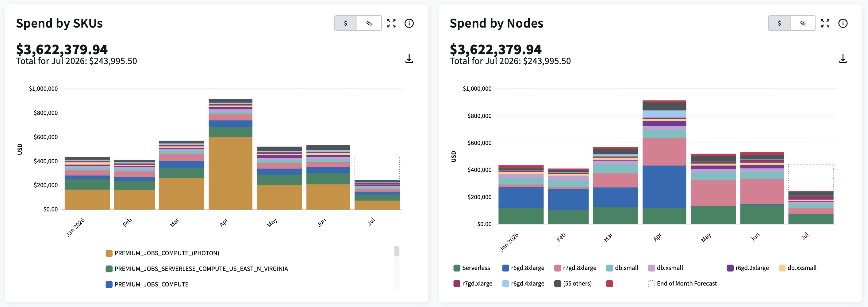Click Jul 2026 total text in SKUs panel
Screen dimensions: 868x307
(76, 61)
